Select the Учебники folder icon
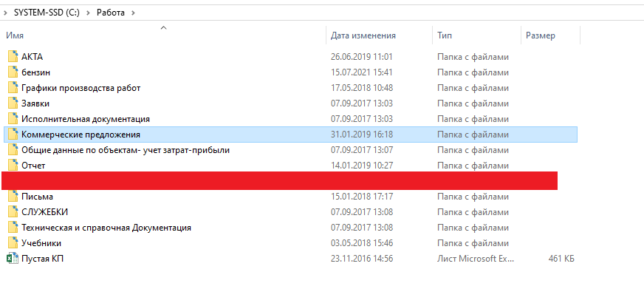Image resolution: width=644 pixels, height=306 pixels. coord(12,243)
